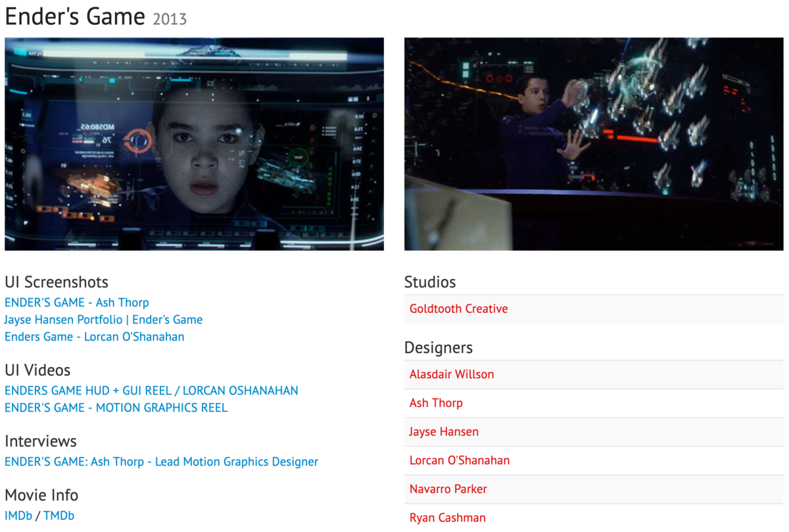This screenshot has width=789, height=532.
Task: Open the Ash Thorp Lead Motion Graphics Designer interview
Action: point(161,462)
